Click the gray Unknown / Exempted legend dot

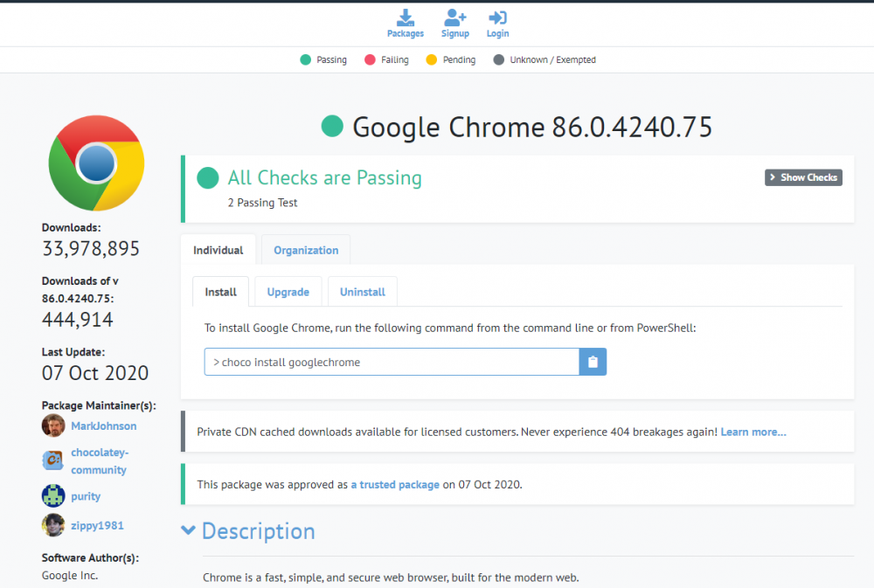499,59
